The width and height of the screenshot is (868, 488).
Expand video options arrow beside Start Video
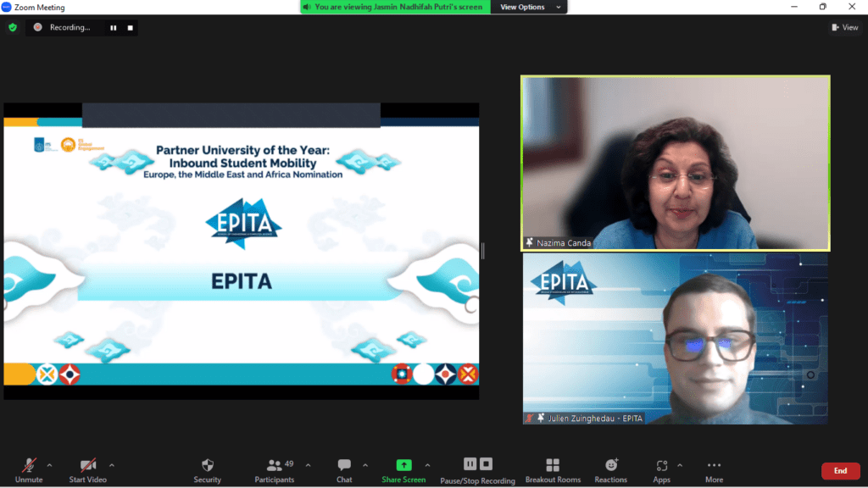[x=112, y=465]
